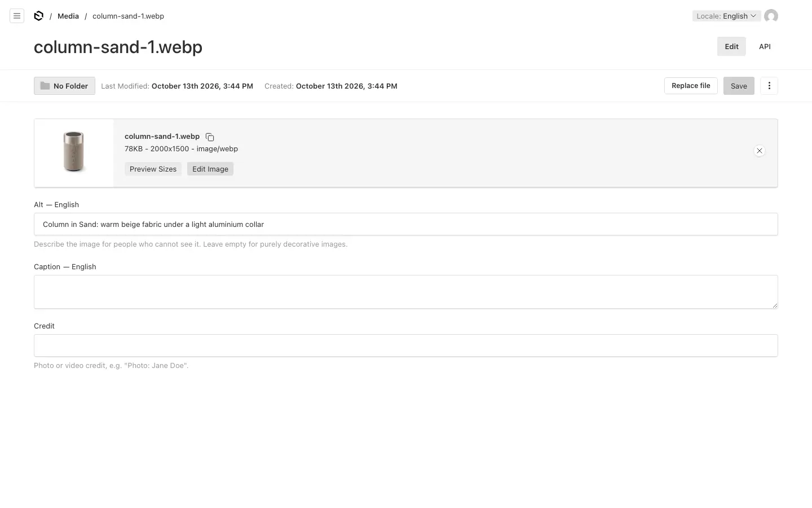This screenshot has width=812, height=508.
Task: Copy the column-sand-1.webp filename
Action: click(x=210, y=137)
